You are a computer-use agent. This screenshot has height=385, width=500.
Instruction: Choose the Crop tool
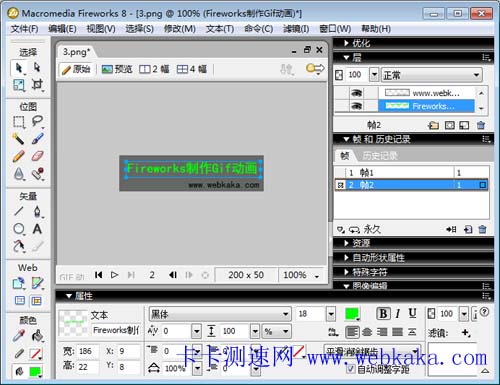tap(37, 85)
